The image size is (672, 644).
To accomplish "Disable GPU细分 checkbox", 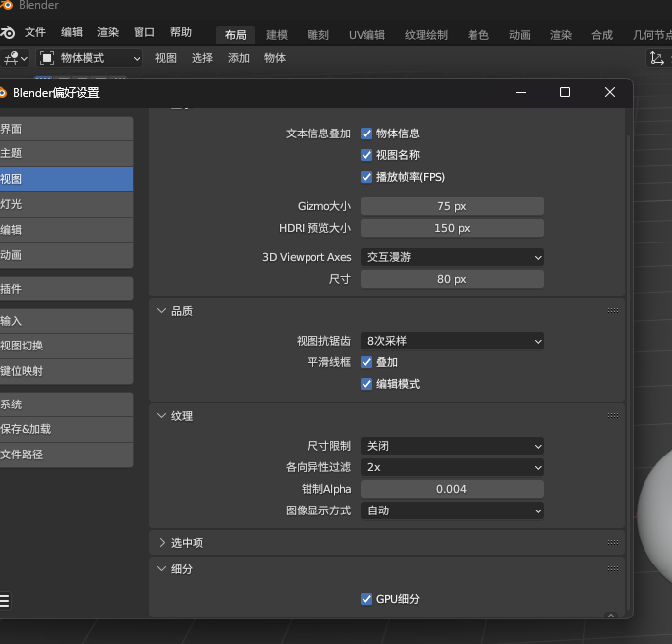I will (x=366, y=599).
